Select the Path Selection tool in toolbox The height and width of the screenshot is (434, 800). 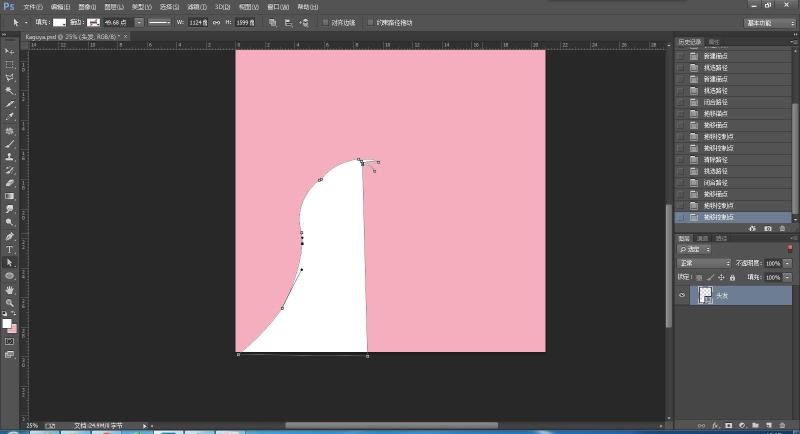9,263
